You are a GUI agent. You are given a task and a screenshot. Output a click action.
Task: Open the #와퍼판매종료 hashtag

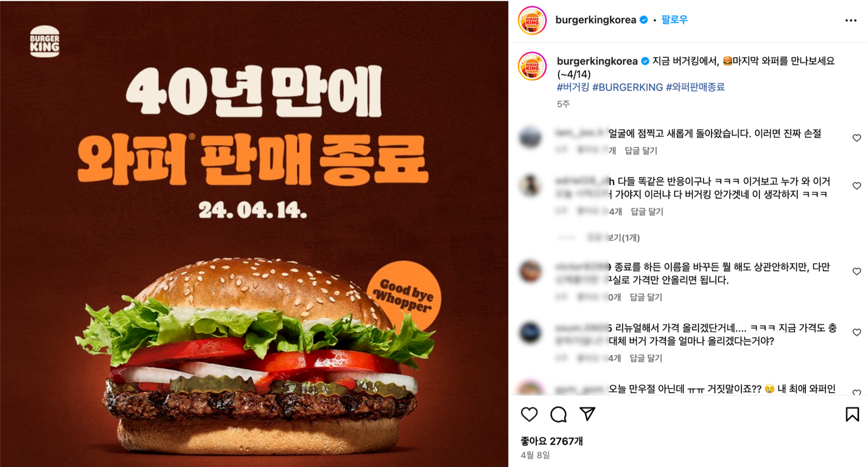pos(695,87)
